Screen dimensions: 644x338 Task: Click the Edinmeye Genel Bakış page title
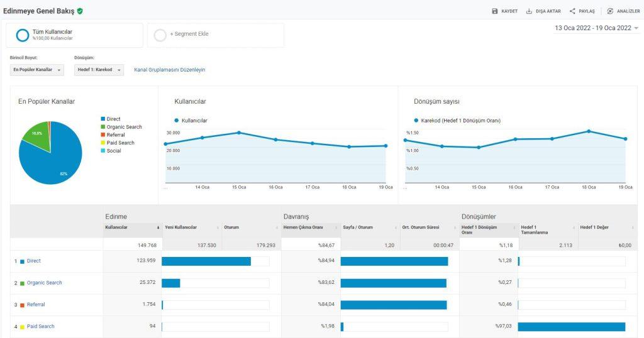click(x=38, y=11)
